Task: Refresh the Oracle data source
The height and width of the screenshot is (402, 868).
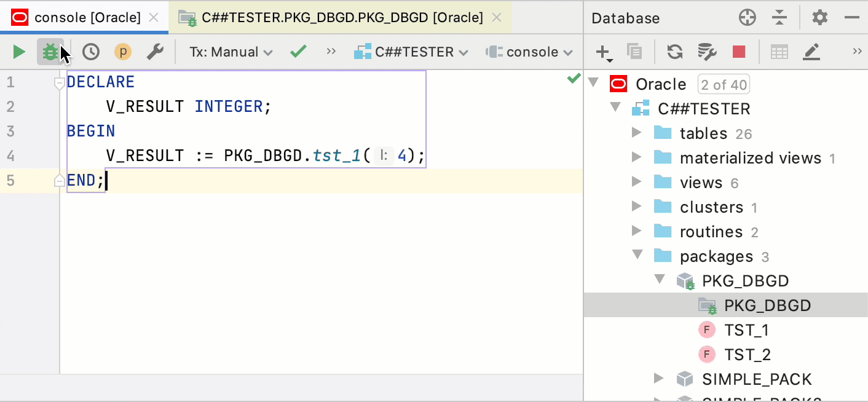Action: (674, 52)
